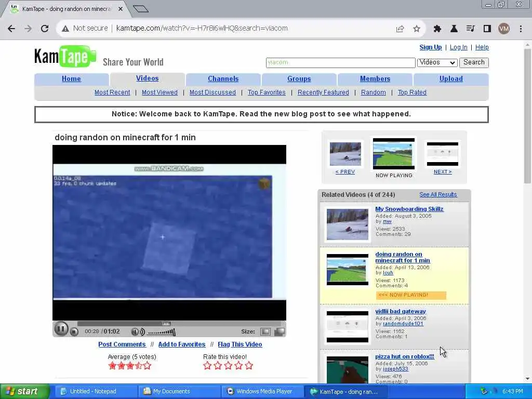The width and height of the screenshot is (532, 399).
Task: Click Add to Favorites link
Action: (x=181, y=344)
